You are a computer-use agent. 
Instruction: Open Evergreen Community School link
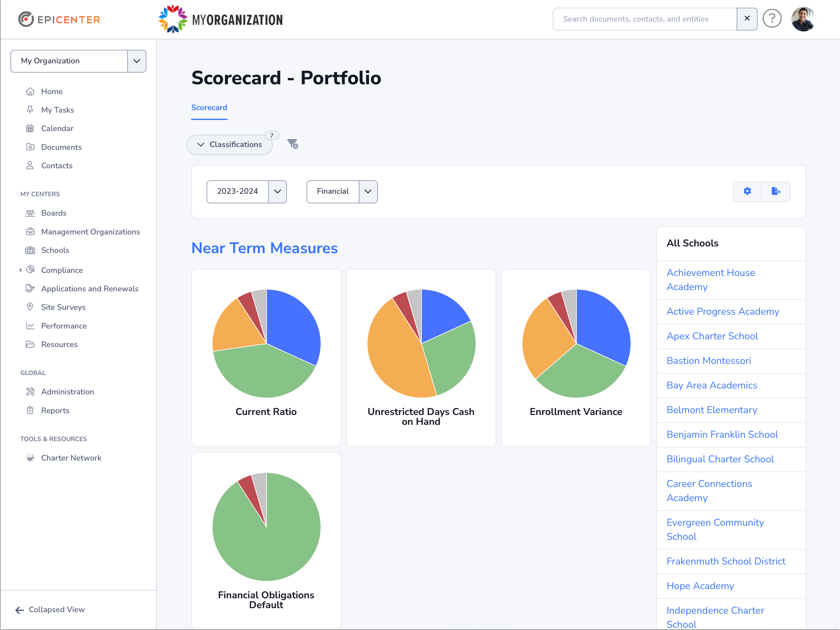click(x=715, y=529)
